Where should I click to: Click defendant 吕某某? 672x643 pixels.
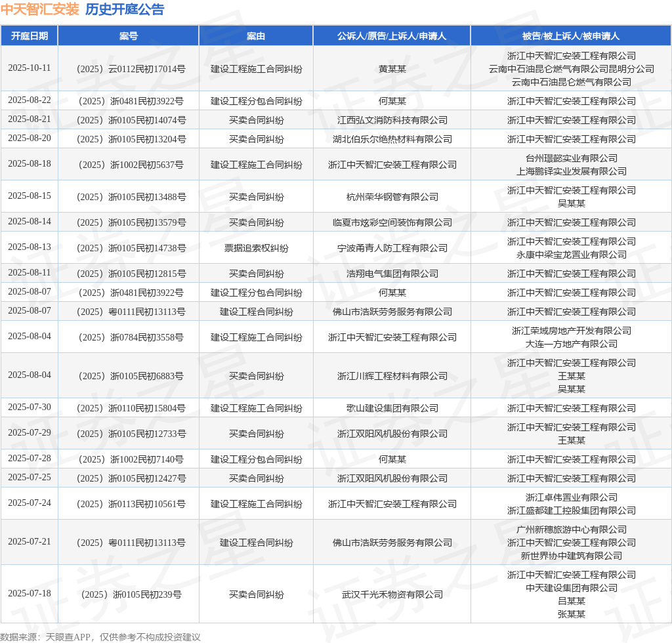[572, 601]
